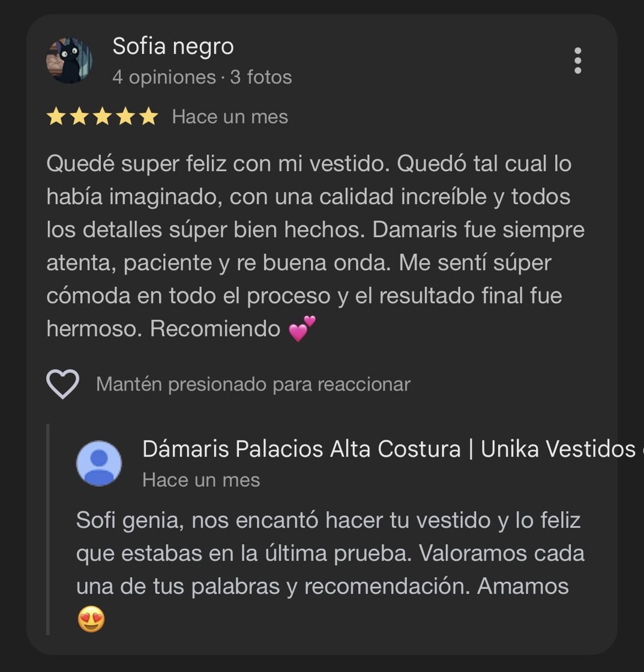The image size is (644, 672).
Task: Open Sofia negro's black cat profile picture
Action: [70, 61]
